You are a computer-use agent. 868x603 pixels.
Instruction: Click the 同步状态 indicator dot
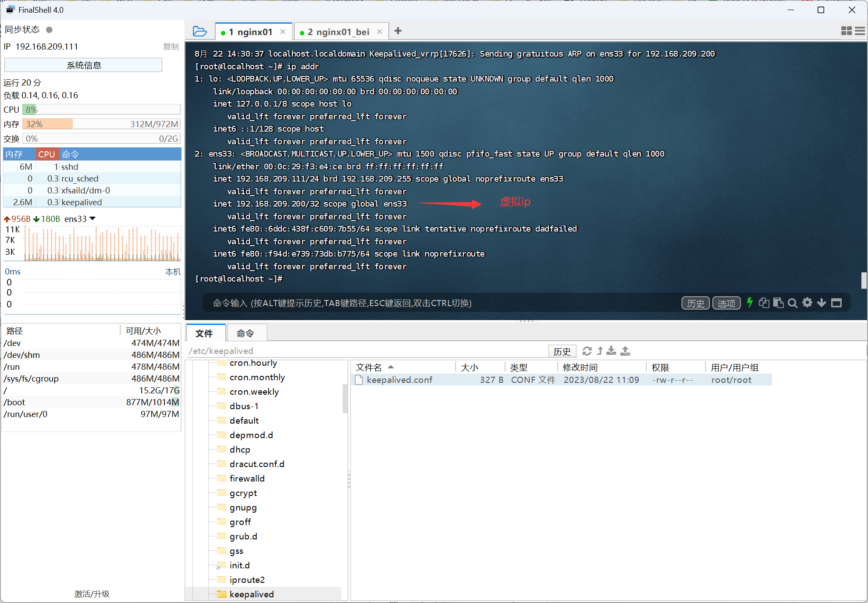[50, 30]
